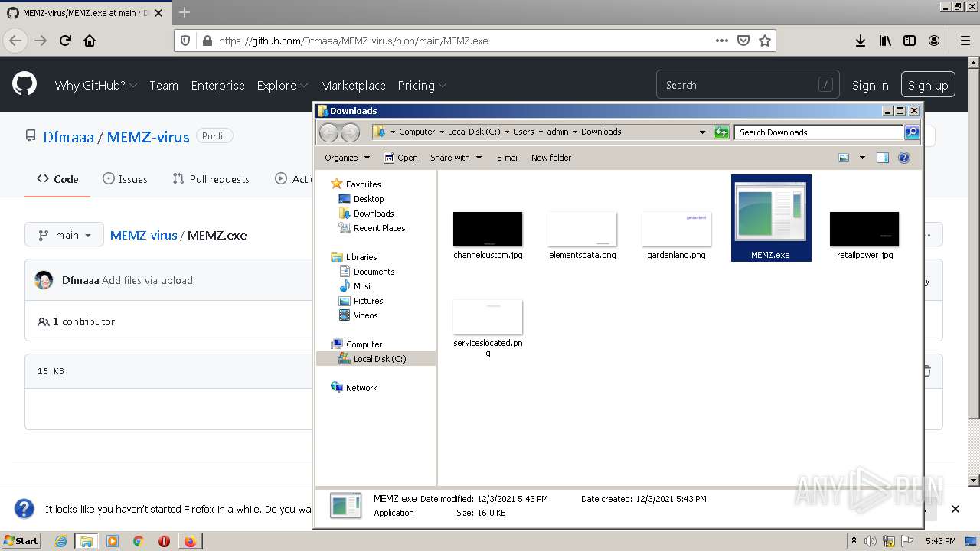Click Explorer back navigation button
The image size is (980, 551).
(328, 132)
